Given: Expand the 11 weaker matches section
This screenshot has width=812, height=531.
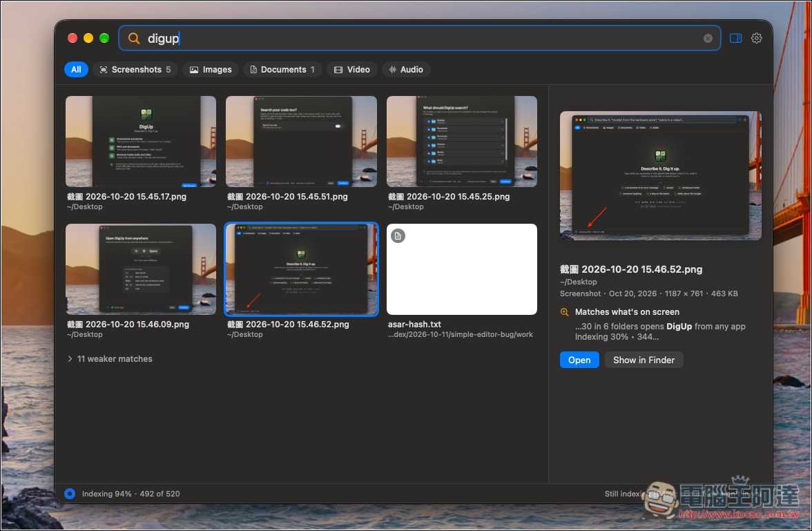Looking at the screenshot, I should coord(110,358).
